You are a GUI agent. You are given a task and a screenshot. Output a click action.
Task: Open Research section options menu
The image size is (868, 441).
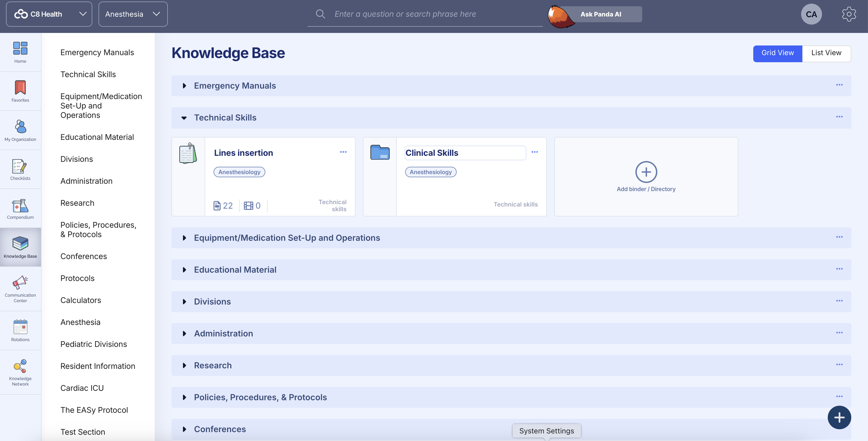click(x=839, y=364)
